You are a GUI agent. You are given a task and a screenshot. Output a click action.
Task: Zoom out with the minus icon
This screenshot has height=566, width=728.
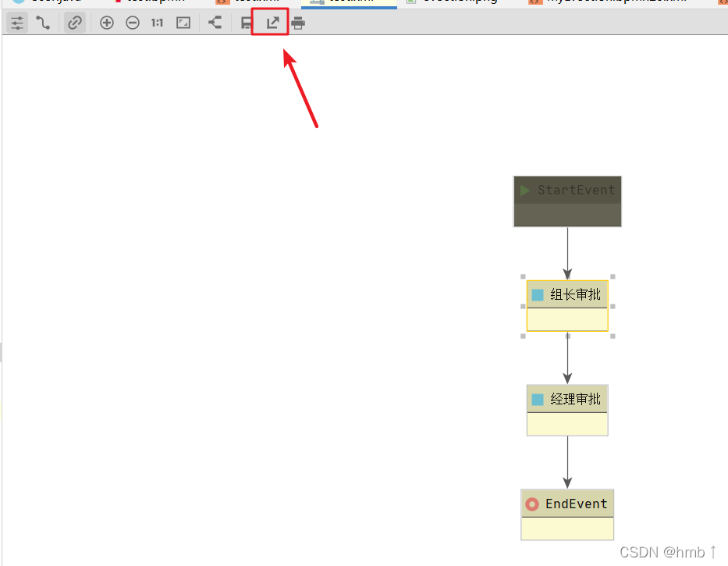133,23
